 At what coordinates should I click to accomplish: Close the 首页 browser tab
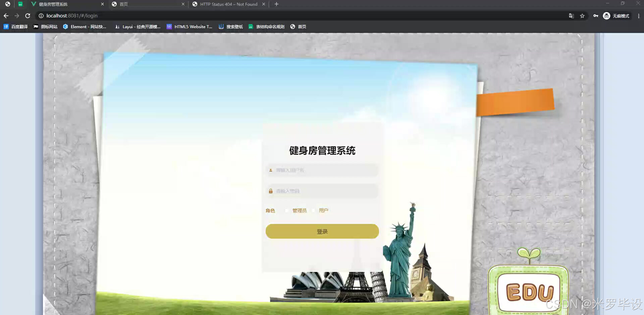point(183,4)
